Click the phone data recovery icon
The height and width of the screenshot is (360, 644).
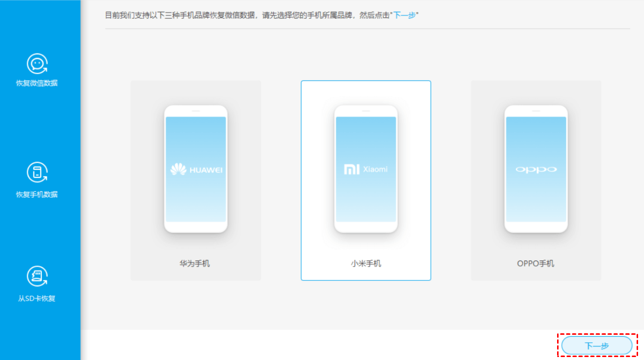37,173
